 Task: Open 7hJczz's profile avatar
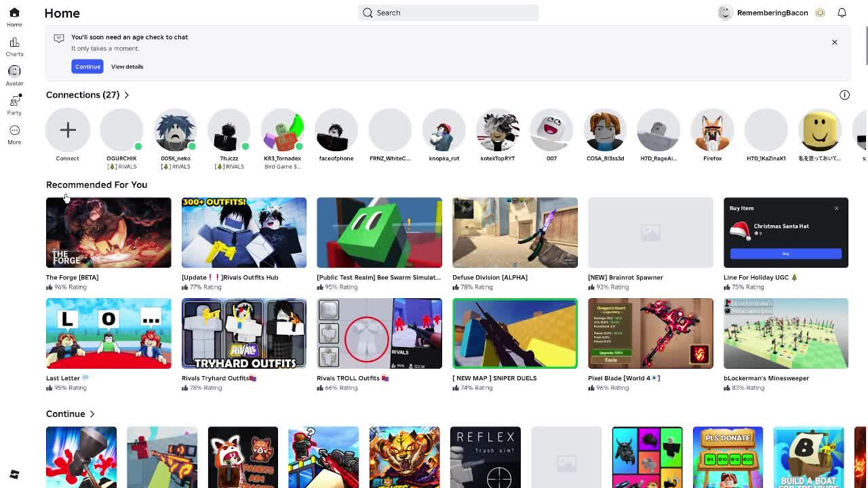tap(229, 129)
